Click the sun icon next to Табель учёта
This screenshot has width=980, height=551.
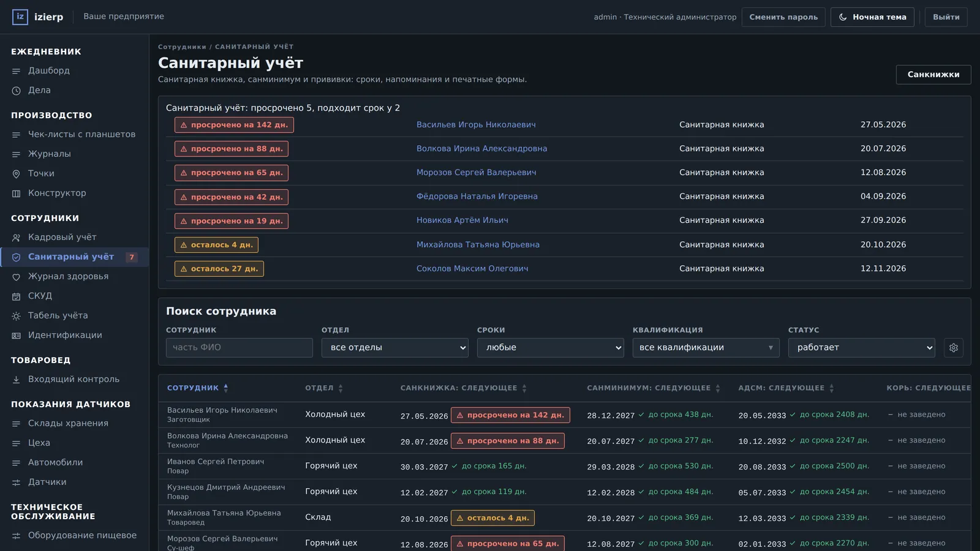tap(17, 316)
